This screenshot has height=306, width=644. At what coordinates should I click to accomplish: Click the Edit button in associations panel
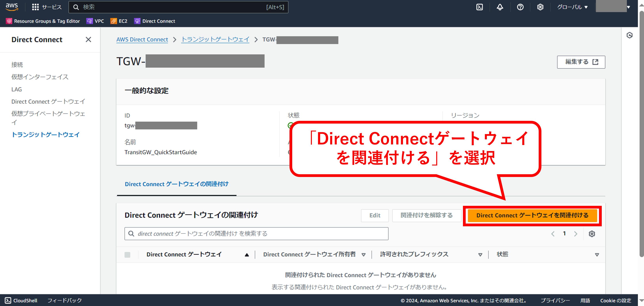375,215
